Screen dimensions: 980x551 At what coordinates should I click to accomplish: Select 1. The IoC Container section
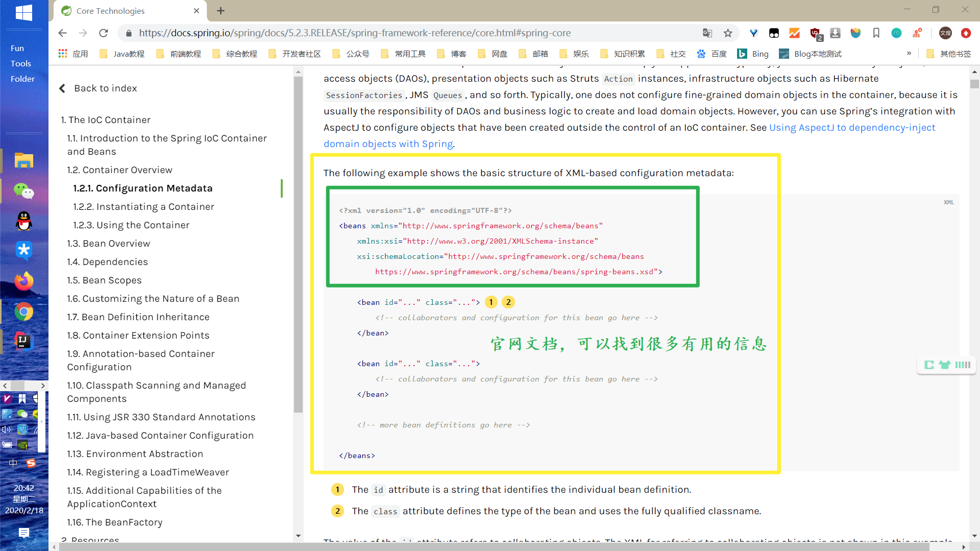106,120
